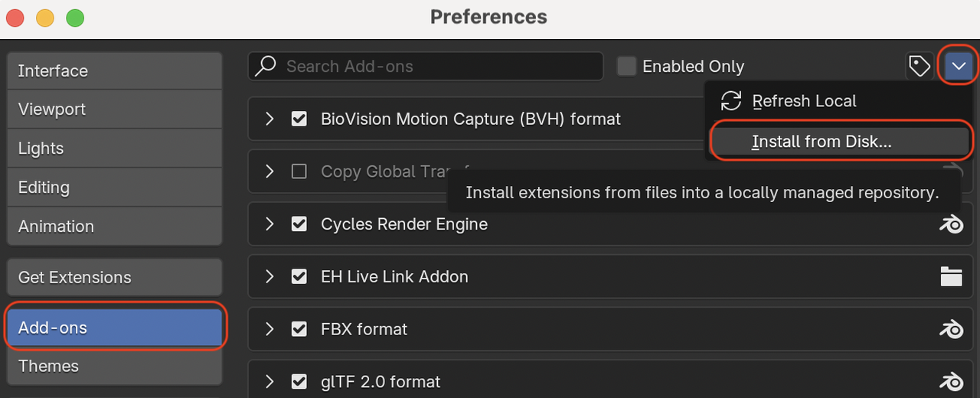The height and width of the screenshot is (398, 980).
Task: Expand the EH Live Link Addon details
Action: [269, 276]
